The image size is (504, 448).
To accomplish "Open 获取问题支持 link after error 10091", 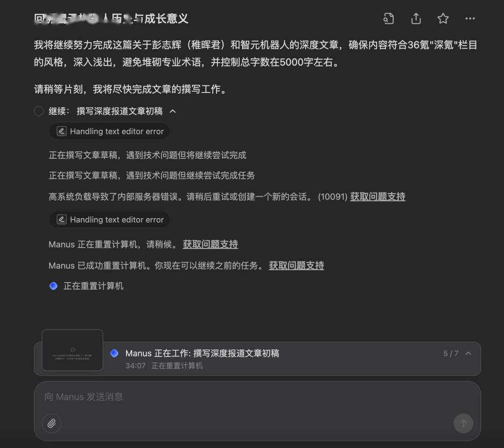I will [x=378, y=197].
